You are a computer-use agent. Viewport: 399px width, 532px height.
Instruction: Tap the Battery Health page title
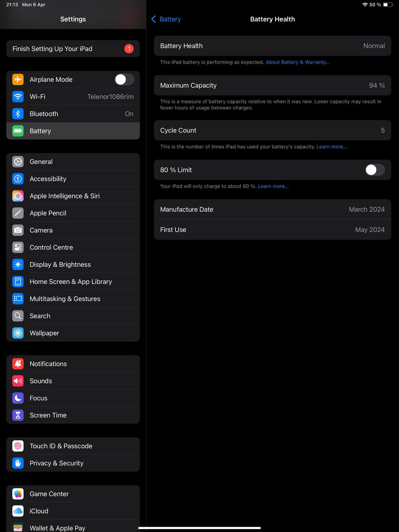tap(273, 19)
